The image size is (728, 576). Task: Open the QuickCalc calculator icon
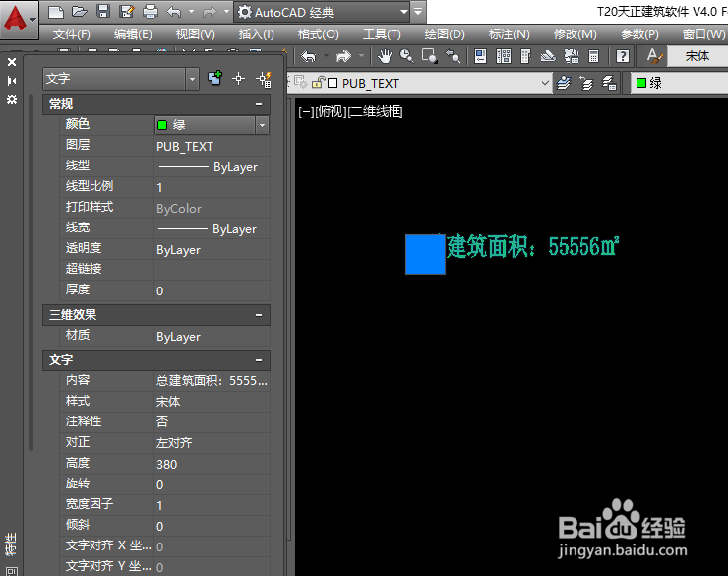[594, 57]
